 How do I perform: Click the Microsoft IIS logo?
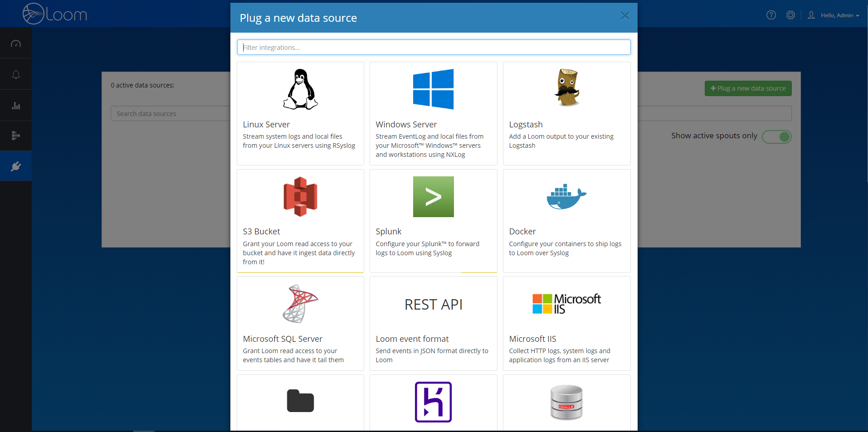[x=566, y=304]
